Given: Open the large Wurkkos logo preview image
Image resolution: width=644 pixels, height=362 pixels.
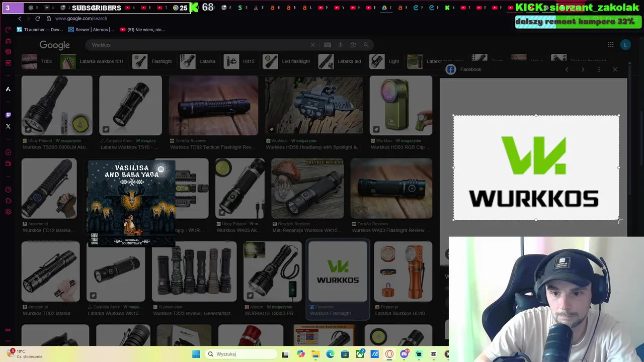Looking at the screenshot, I should pos(536,168).
